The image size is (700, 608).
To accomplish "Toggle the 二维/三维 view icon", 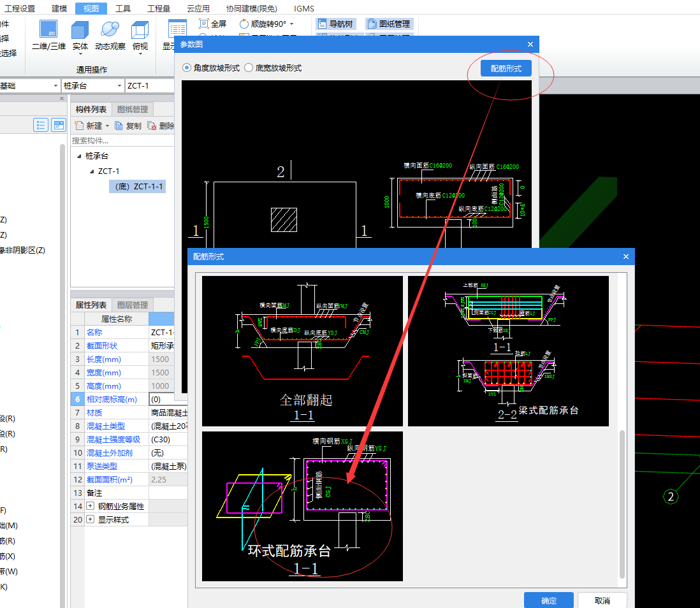I will pyautogui.click(x=48, y=29).
